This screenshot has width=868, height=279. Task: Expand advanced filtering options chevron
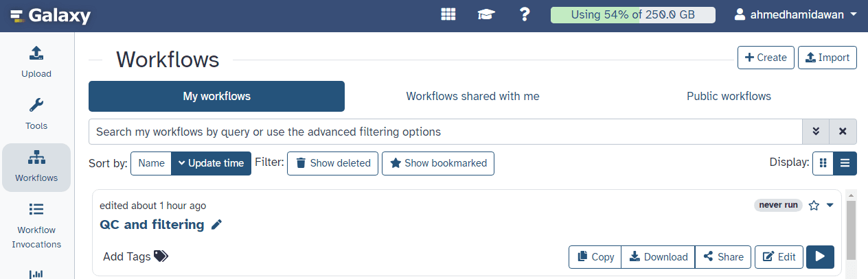816,131
